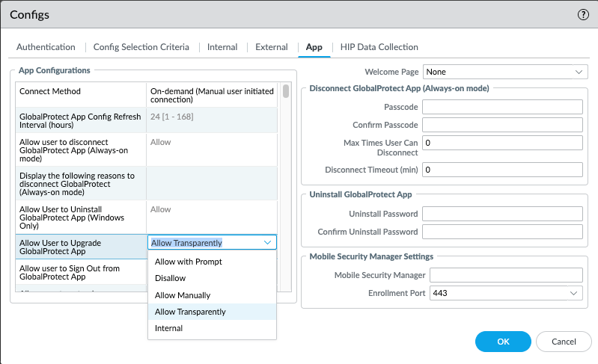Viewport: 598px width, 364px height.
Task: Choose Disallow from the dropdown list
Action: pos(171,278)
